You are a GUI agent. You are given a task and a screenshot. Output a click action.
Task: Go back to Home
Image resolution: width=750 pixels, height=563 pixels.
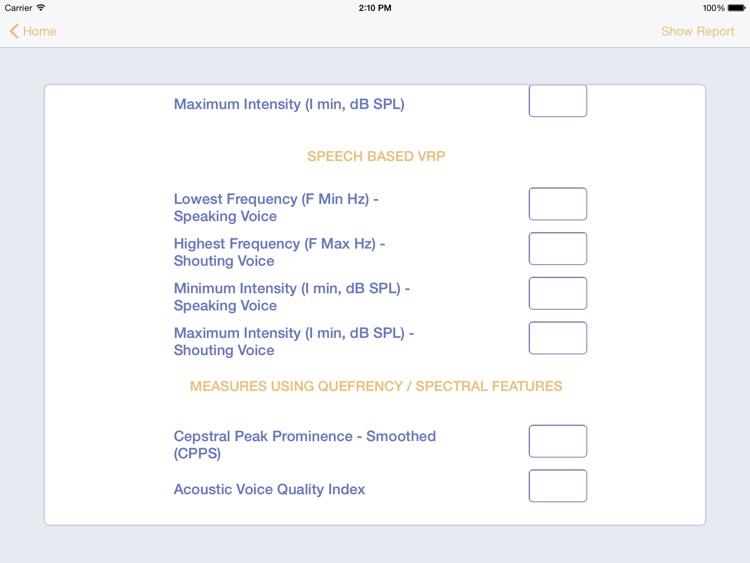[33, 31]
